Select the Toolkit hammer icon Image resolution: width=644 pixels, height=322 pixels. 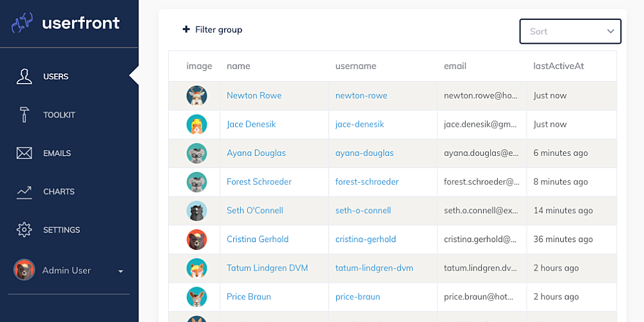[x=24, y=115]
